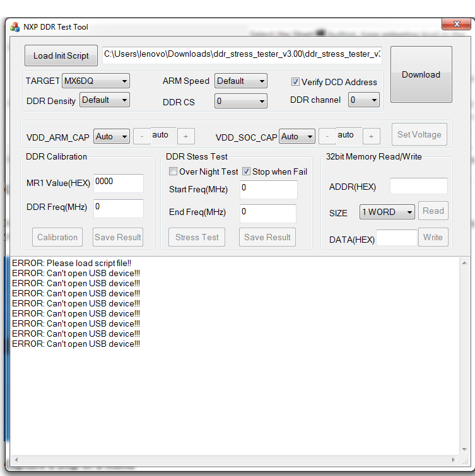The width and height of the screenshot is (475, 476).
Task: Open the SIZE 1 WORD dropdown
Action: (x=387, y=212)
